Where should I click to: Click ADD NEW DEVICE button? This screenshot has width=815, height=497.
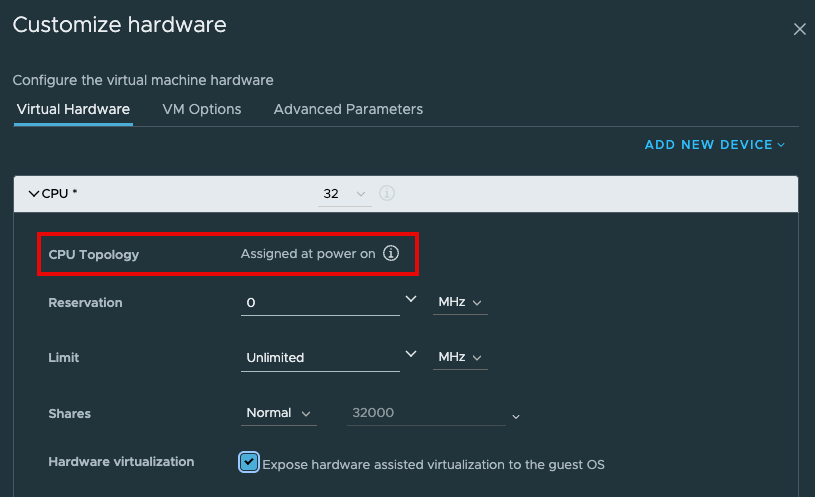coord(714,145)
